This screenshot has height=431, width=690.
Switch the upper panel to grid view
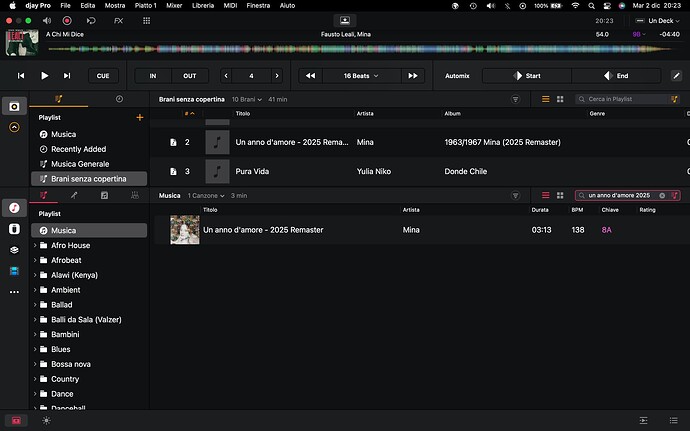click(562, 99)
